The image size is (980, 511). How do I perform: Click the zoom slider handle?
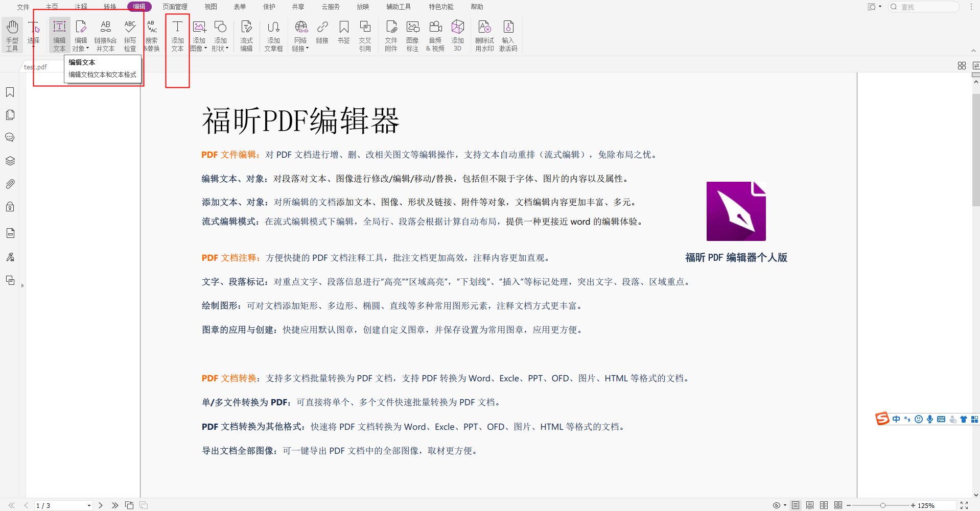click(x=882, y=505)
